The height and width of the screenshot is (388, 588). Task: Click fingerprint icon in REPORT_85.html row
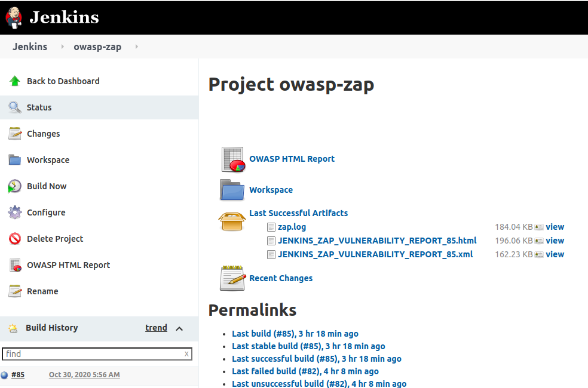[539, 241]
